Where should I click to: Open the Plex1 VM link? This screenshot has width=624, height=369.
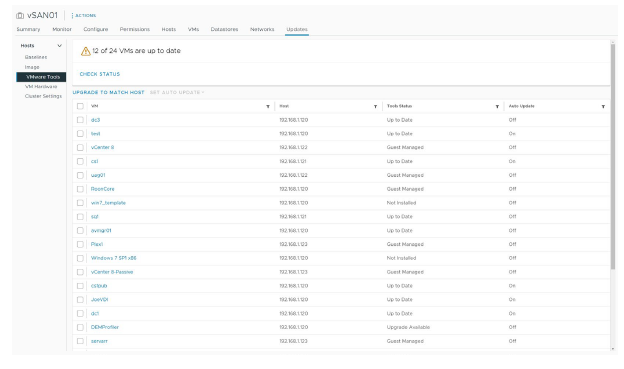[97, 244]
